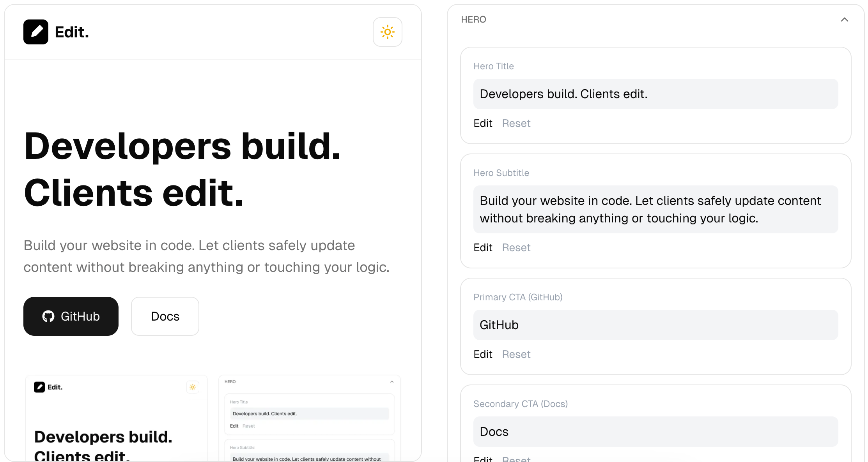Click Edit under Hero Subtitle
This screenshot has width=868, height=462.
click(x=483, y=248)
